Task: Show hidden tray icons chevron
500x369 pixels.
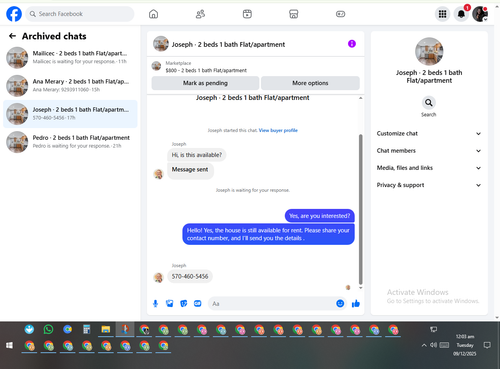Action: click(424, 345)
